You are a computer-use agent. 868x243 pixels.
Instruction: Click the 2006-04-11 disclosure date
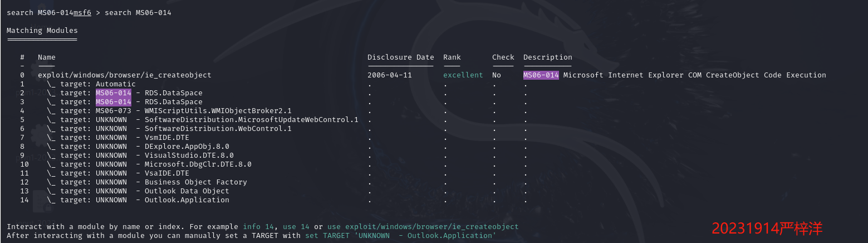pos(389,75)
